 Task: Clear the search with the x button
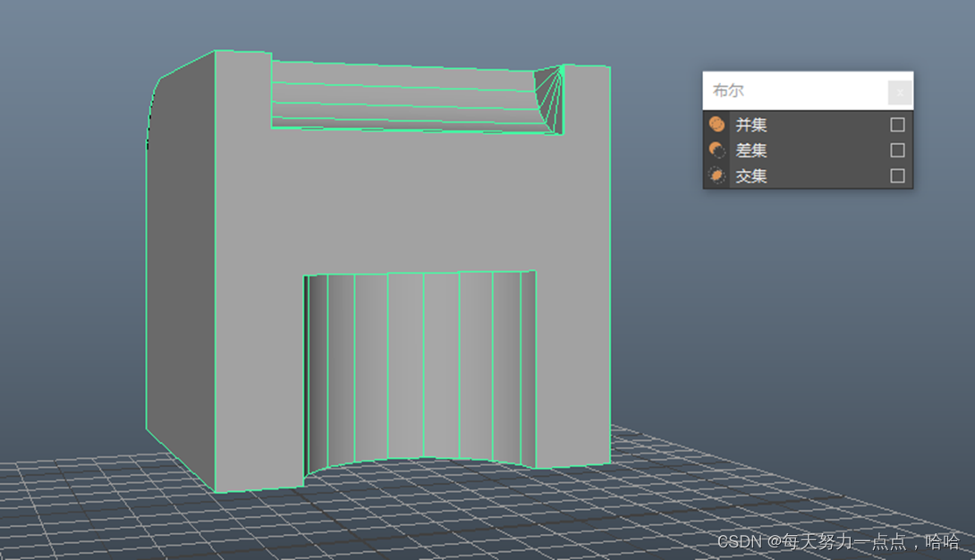[900, 92]
